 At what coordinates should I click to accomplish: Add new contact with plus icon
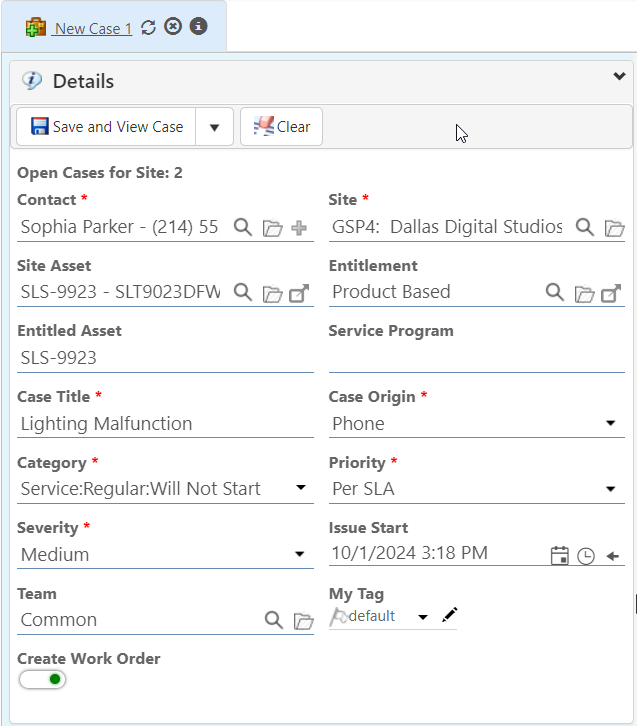tap(299, 228)
